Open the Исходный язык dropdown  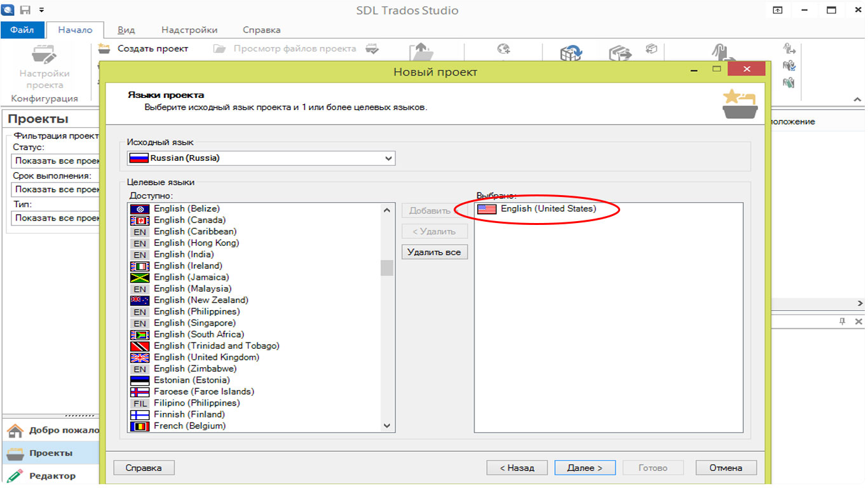coord(388,158)
